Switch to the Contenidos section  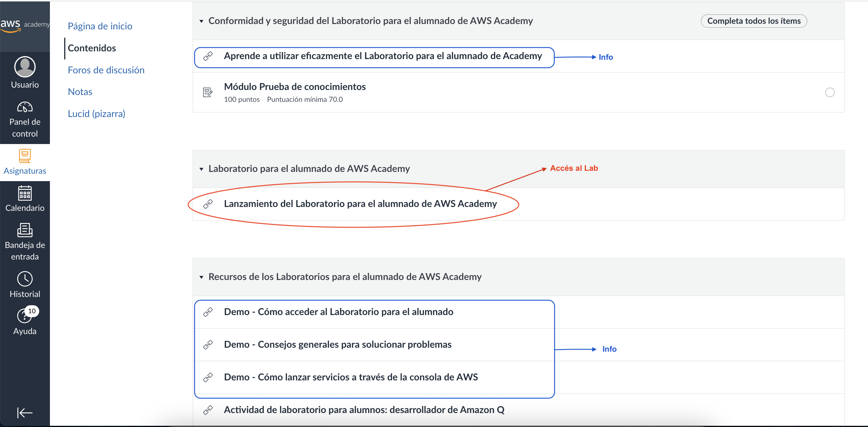pos(92,48)
